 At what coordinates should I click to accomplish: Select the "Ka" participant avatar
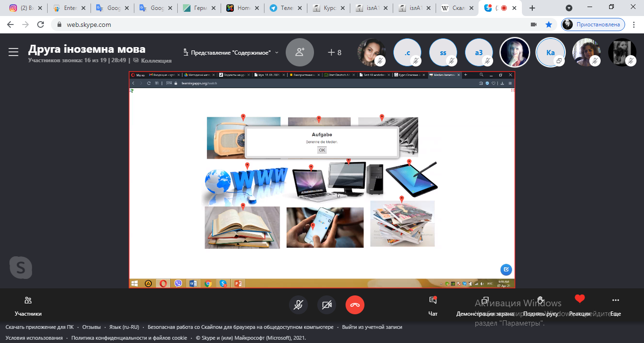click(550, 52)
